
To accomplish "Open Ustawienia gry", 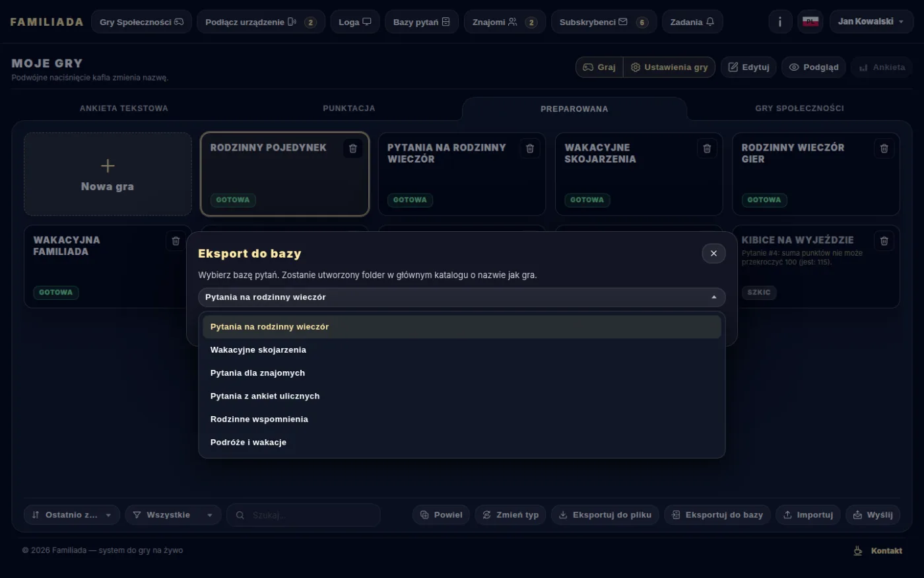I will [x=669, y=67].
